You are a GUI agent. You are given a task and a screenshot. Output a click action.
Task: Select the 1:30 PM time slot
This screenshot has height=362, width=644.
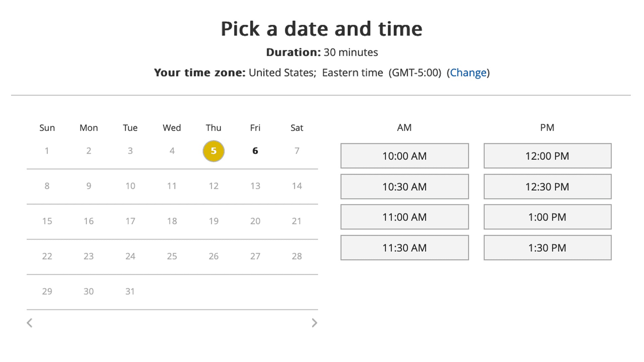click(547, 248)
